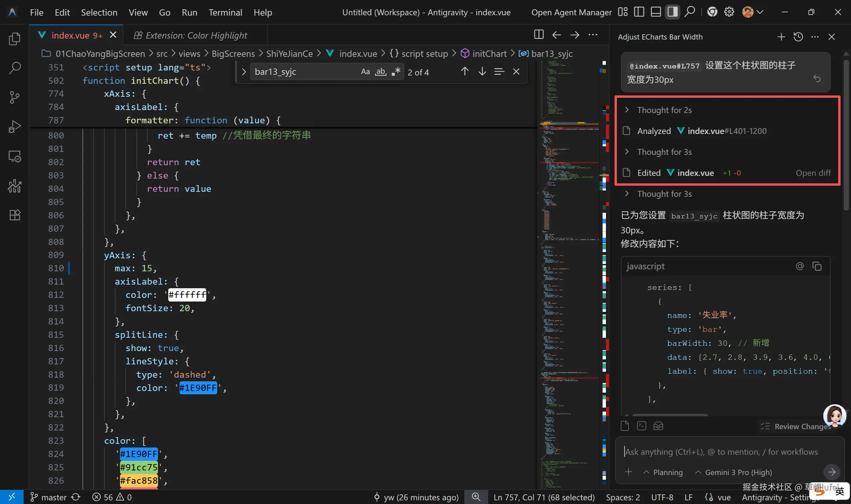Open the Gemini 3 Pro model dropdown
851x504 pixels.
[x=734, y=472]
